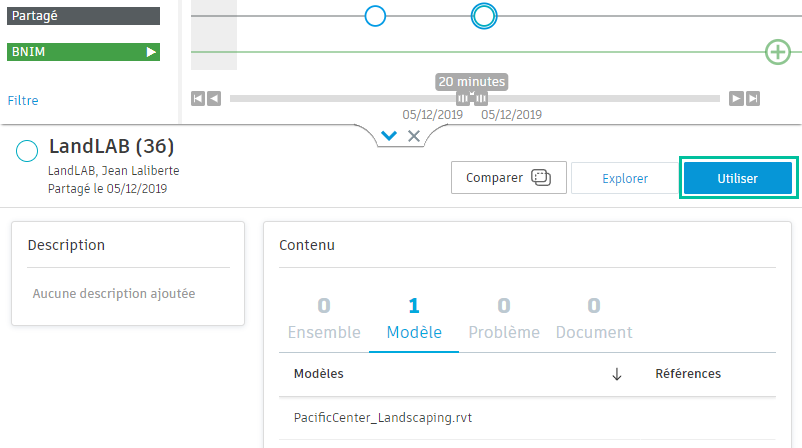Jump to timeline start with skip-back icon
The image size is (802, 448).
click(198, 98)
